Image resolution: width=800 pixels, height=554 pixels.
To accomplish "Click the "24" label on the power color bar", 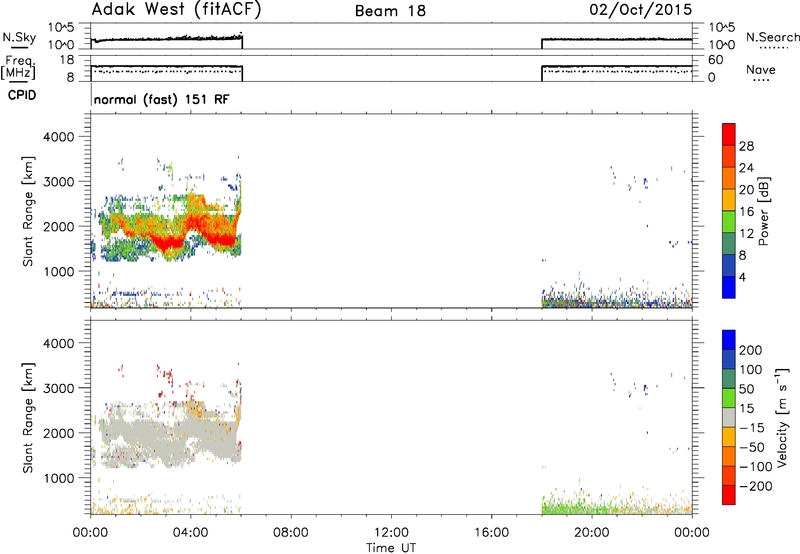I will pyautogui.click(x=746, y=168).
